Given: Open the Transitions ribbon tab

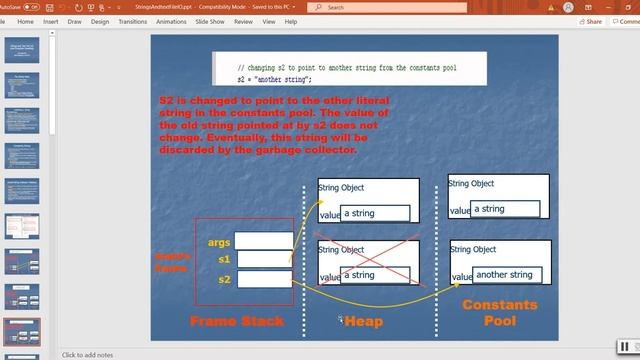Looking at the screenshot, I should [133, 22].
